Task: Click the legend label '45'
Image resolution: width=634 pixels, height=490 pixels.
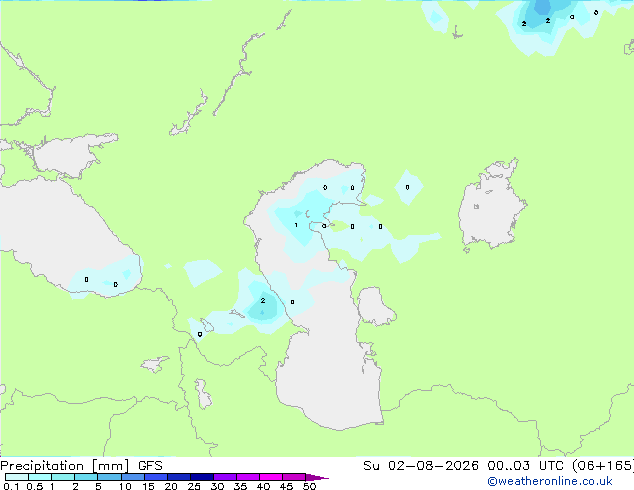Action: pos(287,486)
